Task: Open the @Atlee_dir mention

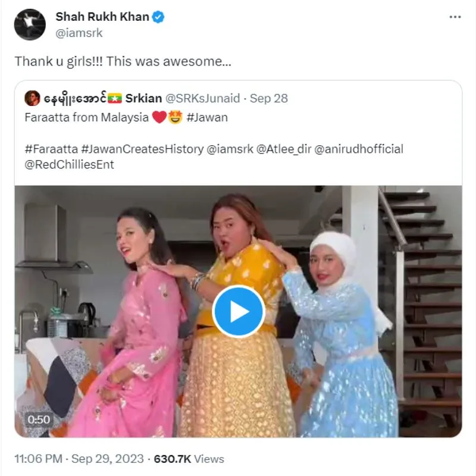Action: point(278,149)
